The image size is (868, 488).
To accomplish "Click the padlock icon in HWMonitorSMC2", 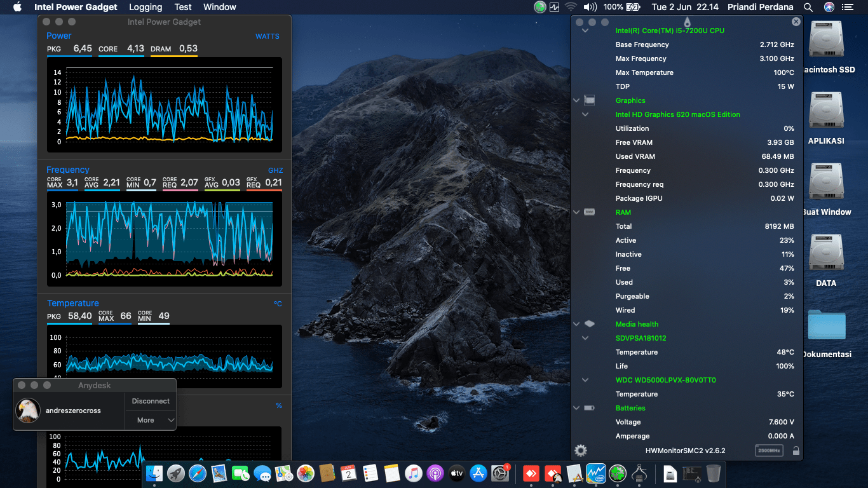I will [x=796, y=451].
